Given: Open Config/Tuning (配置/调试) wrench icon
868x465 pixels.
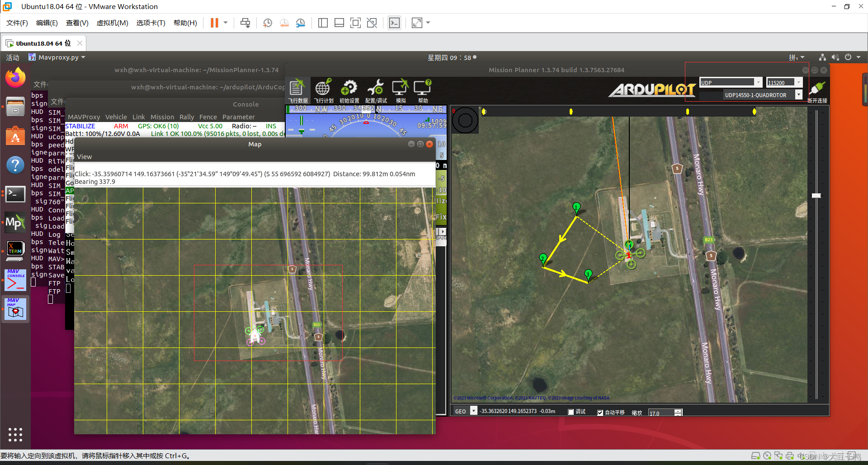Looking at the screenshot, I should coord(376,91).
